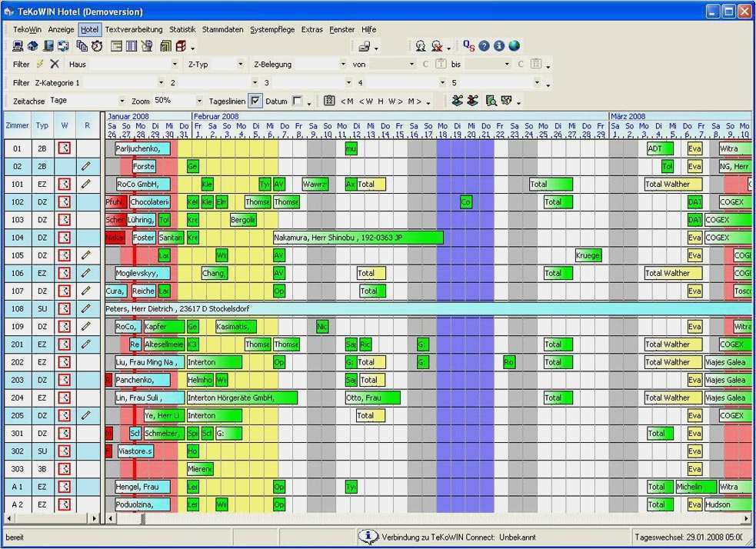The height and width of the screenshot is (549, 756).
Task: Open the Stammdaten menu
Action: click(x=222, y=29)
